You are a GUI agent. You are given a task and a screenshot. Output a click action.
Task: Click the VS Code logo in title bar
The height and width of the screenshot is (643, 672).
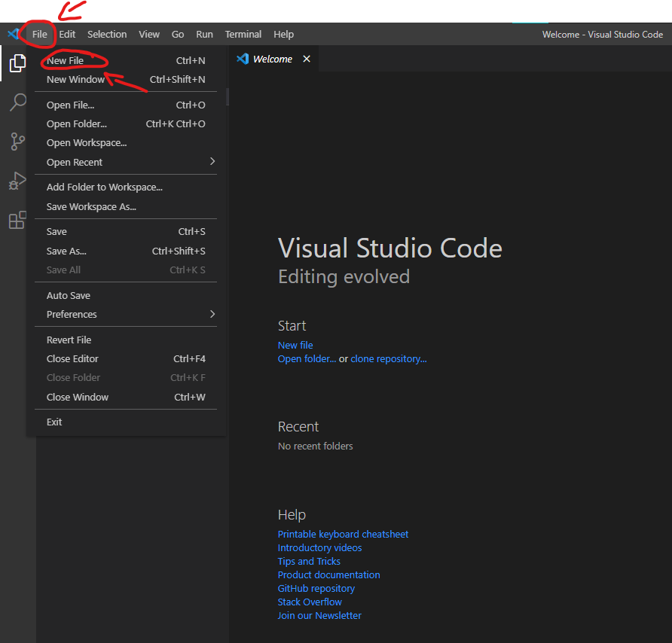pos(14,34)
